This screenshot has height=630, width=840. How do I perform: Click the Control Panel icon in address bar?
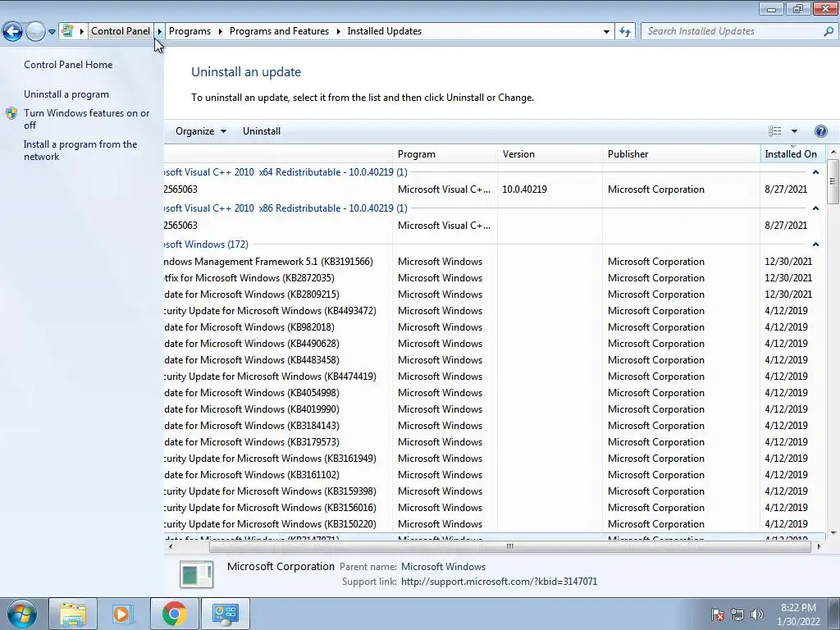(67, 31)
